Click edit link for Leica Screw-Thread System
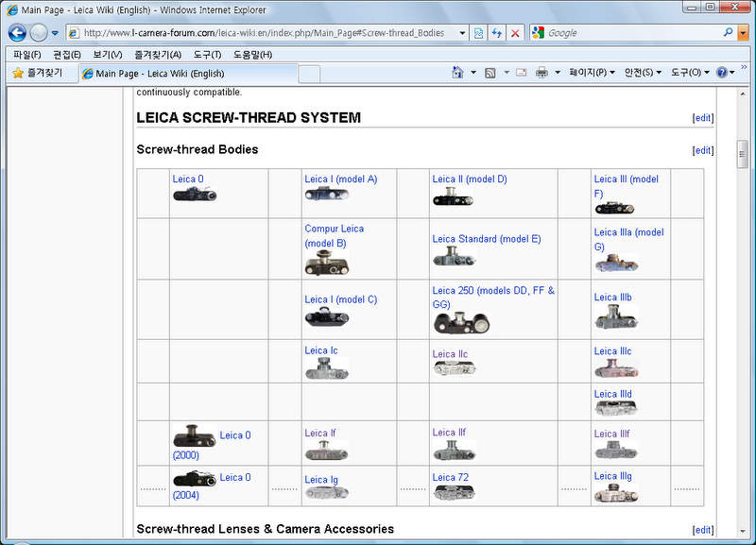 tap(703, 117)
